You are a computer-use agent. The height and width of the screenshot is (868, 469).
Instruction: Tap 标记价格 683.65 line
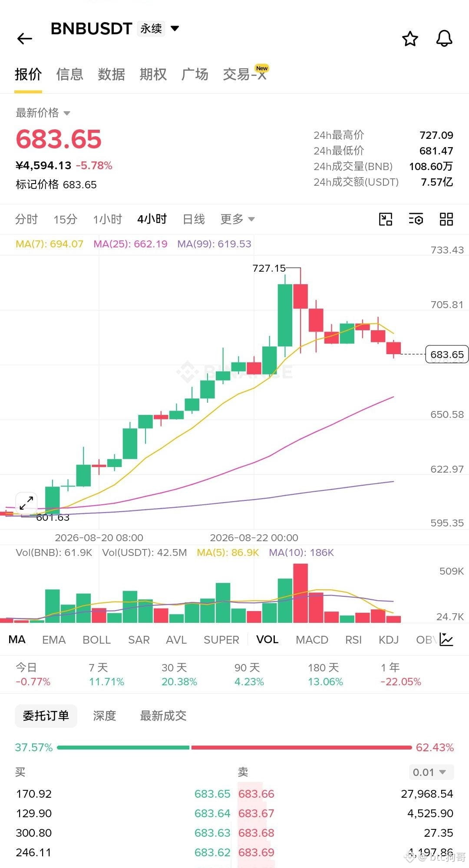pos(56,184)
